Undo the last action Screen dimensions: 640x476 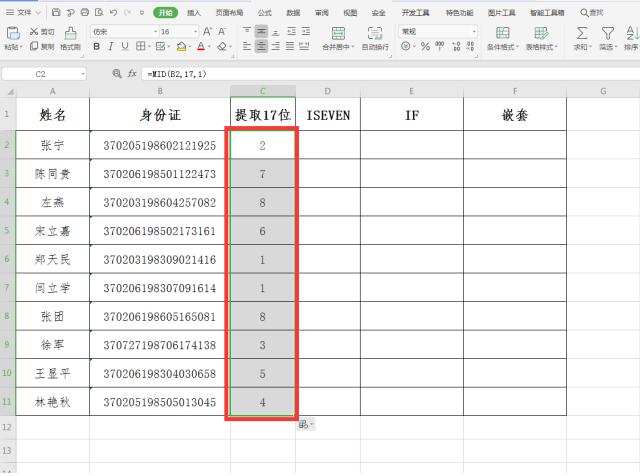(113, 13)
